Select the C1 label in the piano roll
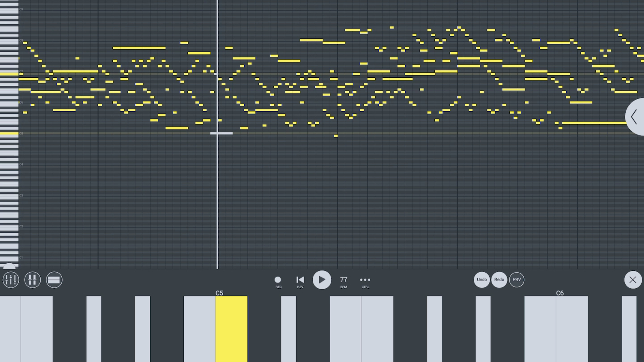The height and width of the screenshot is (362, 644). 21,257
